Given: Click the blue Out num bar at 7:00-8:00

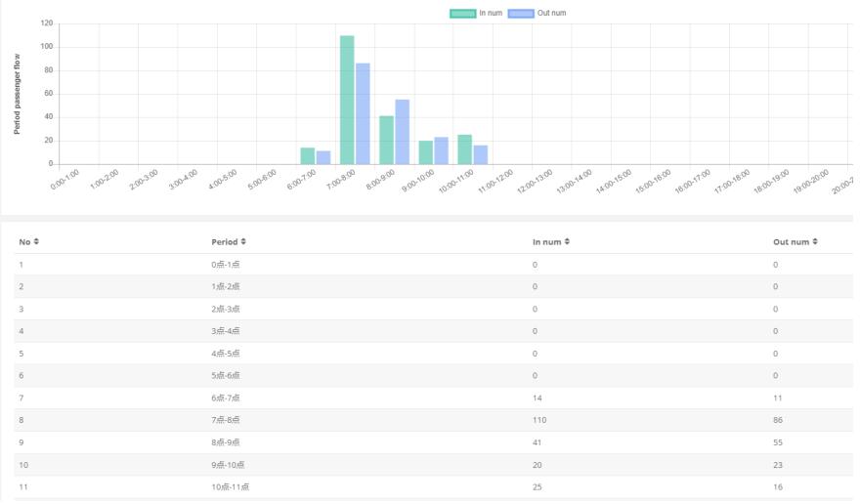Looking at the screenshot, I should pyautogui.click(x=363, y=113).
